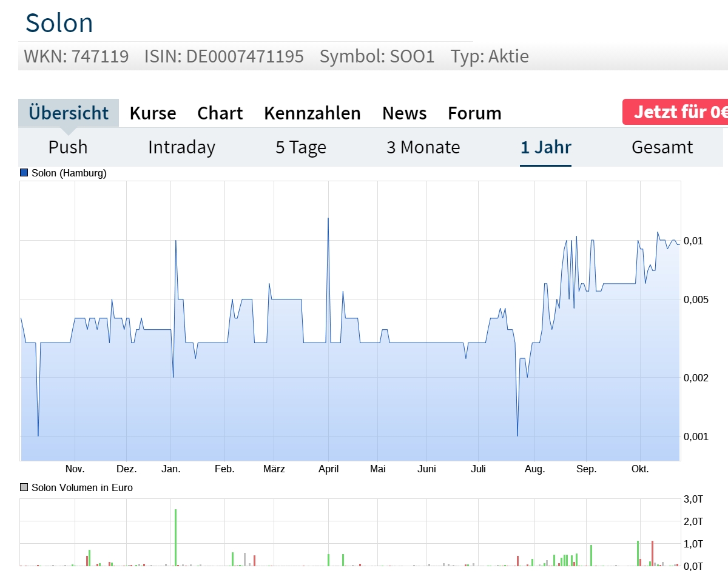This screenshot has width=728, height=582.
Task: Click the Symbol: SOO1 text
Action: 377,56
